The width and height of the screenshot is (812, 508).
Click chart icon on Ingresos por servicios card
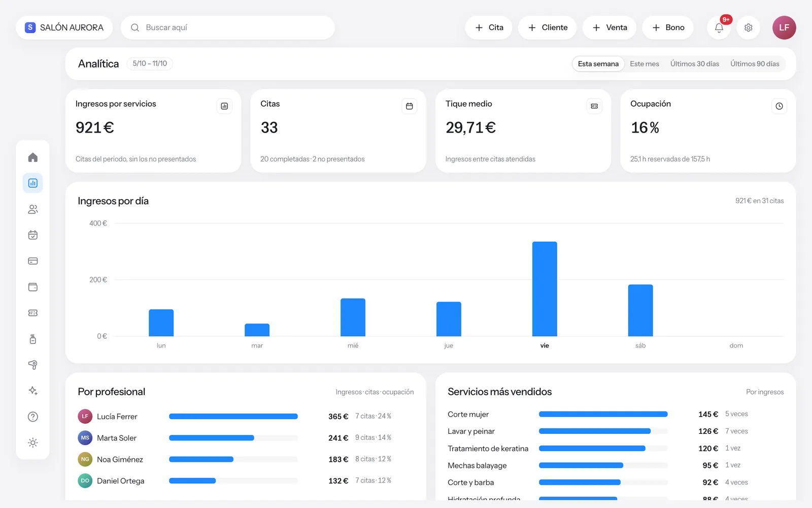click(224, 106)
